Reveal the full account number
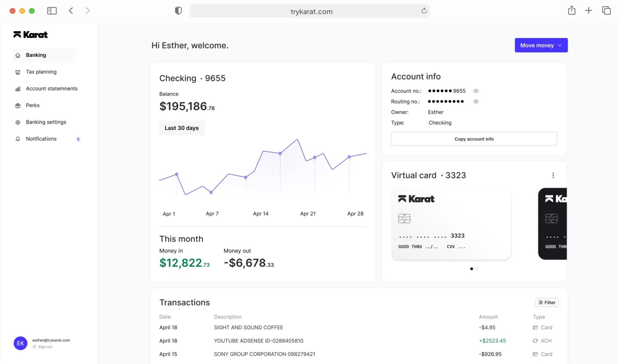 (x=476, y=91)
